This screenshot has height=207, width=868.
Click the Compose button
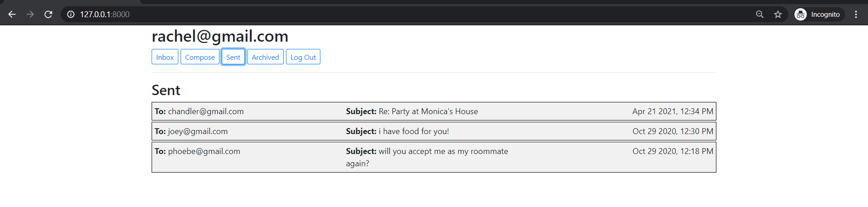pyautogui.click(x=200, y=57)
